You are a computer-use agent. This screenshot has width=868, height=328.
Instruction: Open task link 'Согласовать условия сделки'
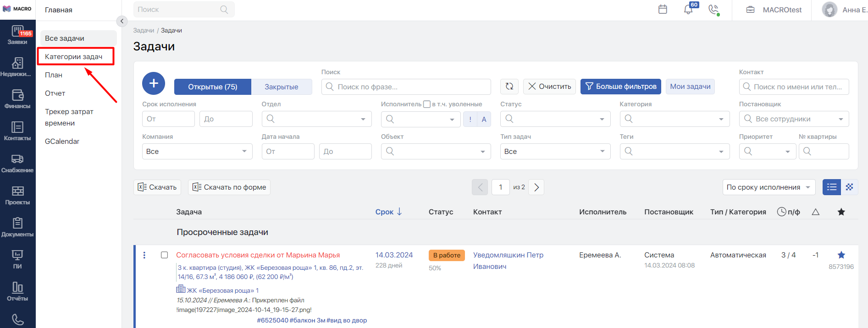pos(258,255)
